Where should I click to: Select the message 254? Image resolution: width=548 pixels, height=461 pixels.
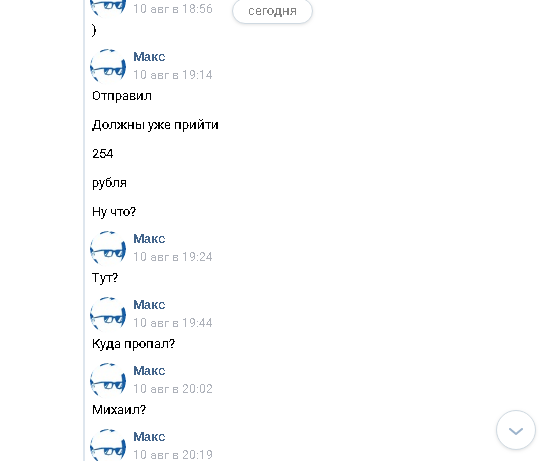103,154
